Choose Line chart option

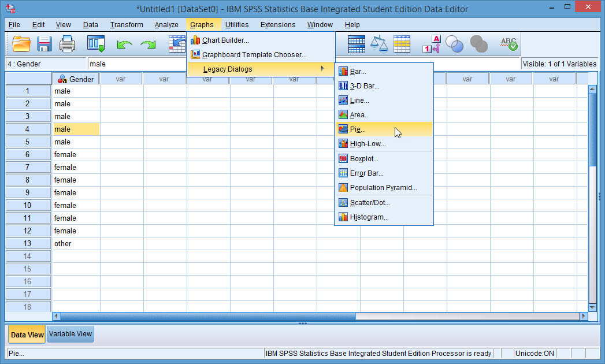[384, 101]
